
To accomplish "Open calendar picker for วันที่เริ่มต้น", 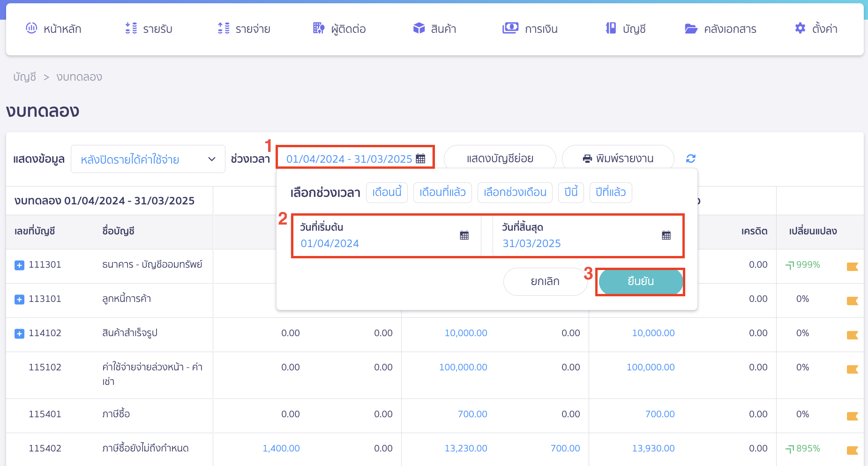I will coord(464,235).
